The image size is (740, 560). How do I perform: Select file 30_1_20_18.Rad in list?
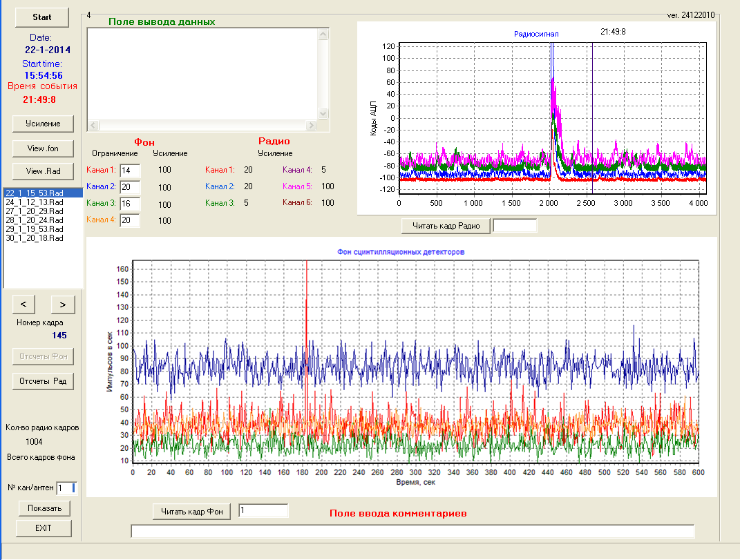click(35, 238)
